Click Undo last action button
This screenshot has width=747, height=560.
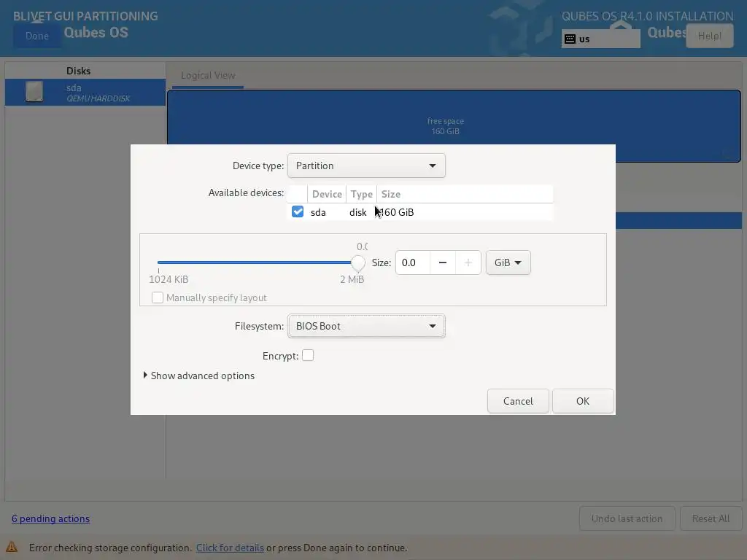627,518
